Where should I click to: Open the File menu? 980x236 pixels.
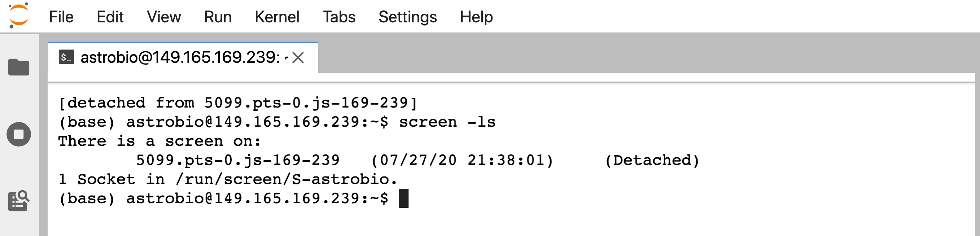pyautogui.click(x=61, y=17)
